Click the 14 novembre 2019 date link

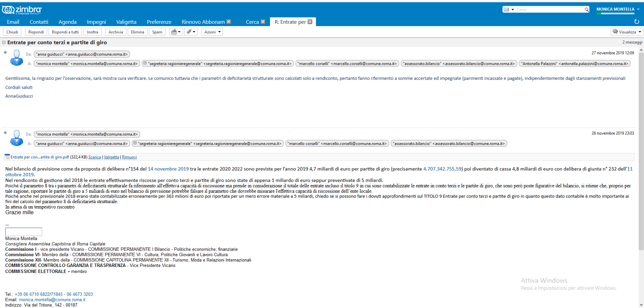point(168,169)
